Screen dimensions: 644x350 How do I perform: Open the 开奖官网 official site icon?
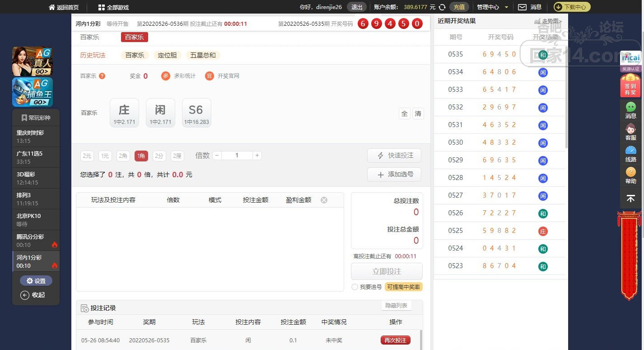coord(209,76)
